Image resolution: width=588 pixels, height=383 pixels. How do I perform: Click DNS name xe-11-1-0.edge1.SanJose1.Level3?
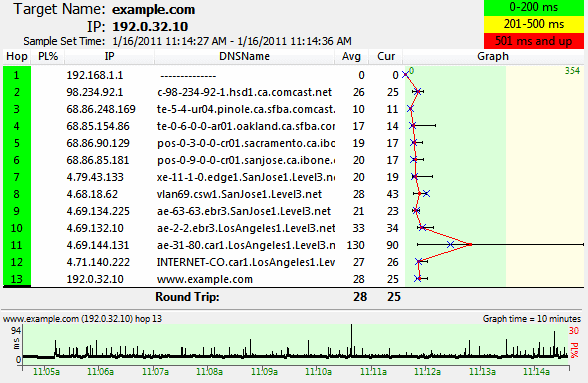[x=246, y=177]
